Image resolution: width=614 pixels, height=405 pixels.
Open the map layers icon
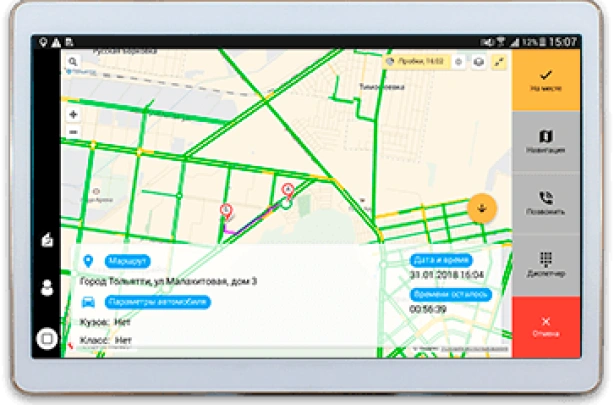479,62
